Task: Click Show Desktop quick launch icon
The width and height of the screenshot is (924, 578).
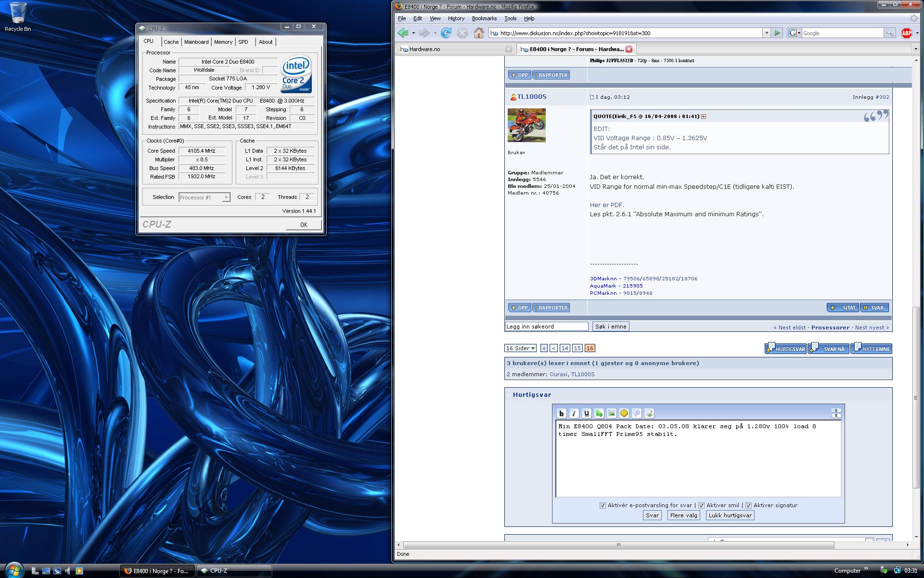Action: 46,571
